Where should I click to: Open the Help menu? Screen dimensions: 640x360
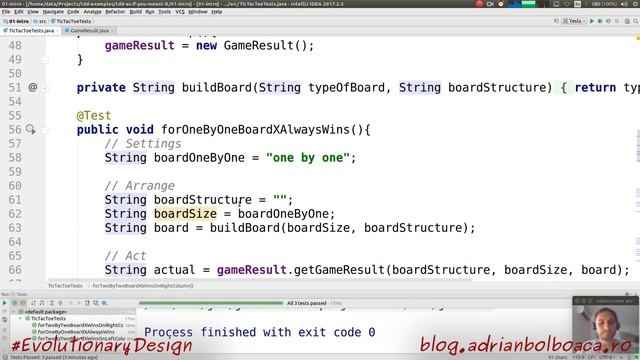[x=217, y=12]
